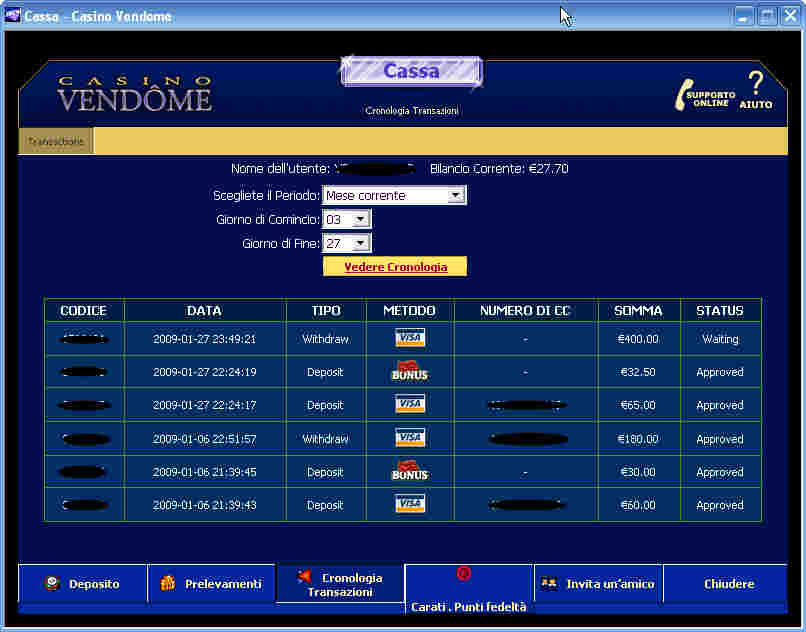Click the Bilancio Corrente €27.70 text
This screenshot has width=806, height=632.
click(x=499, y=169)
